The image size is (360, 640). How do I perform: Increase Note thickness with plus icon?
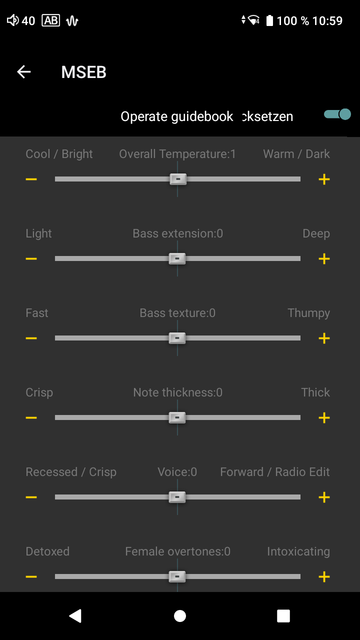pos(324,418)
